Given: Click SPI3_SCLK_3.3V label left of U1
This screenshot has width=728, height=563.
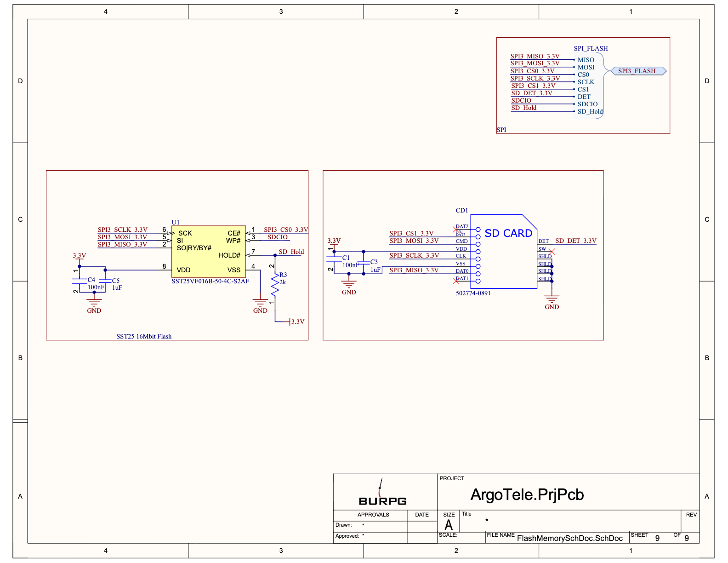Looking at the screenshot, I should 123,230.
